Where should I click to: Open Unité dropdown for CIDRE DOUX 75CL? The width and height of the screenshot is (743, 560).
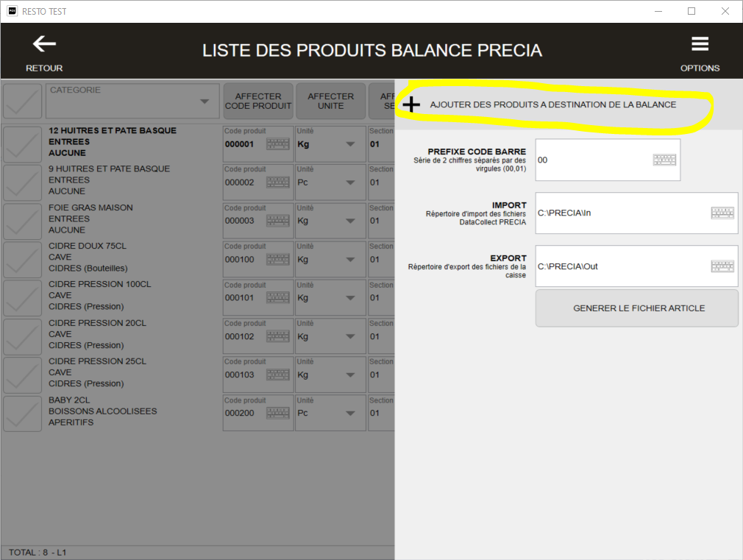click(x=330, y=259)
